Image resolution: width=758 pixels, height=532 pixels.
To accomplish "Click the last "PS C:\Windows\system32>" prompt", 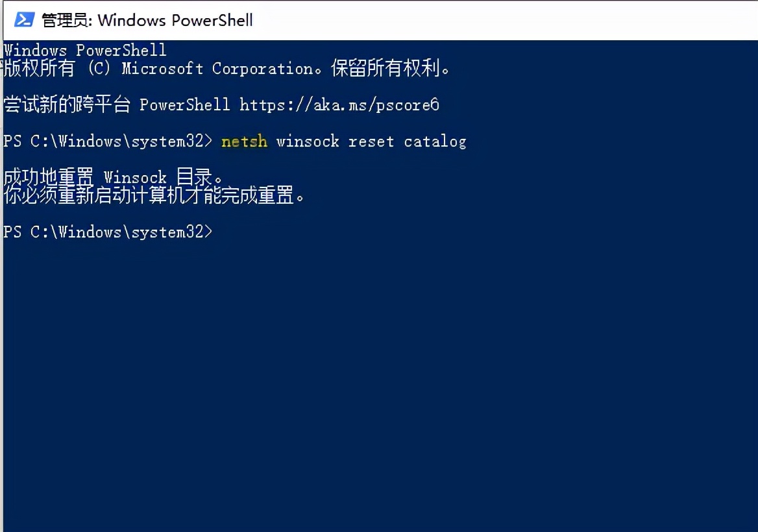I will pos(108,232).
